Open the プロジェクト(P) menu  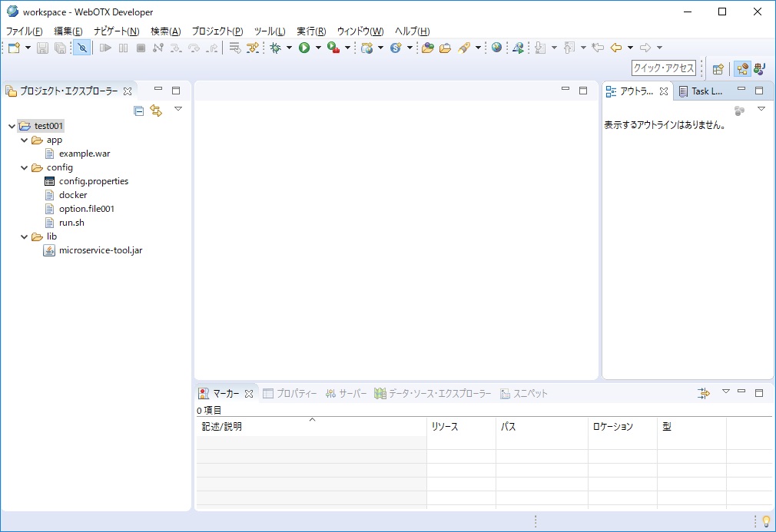click(217, 31)
